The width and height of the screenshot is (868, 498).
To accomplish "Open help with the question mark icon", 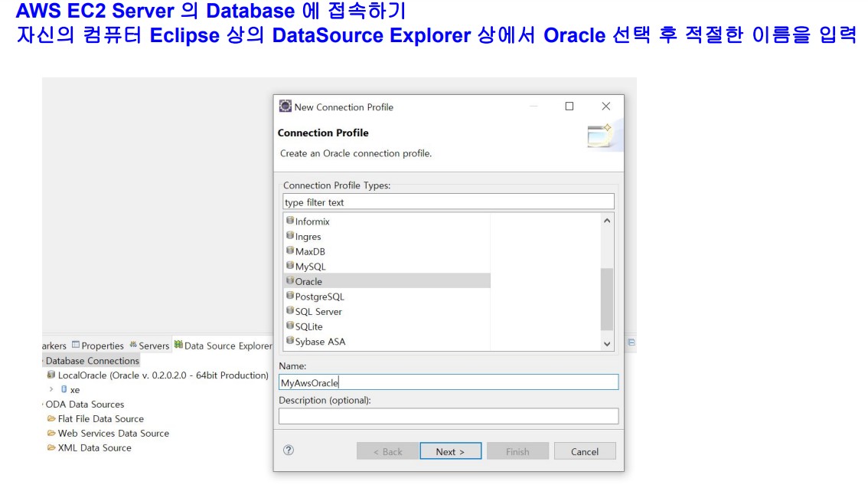I will pos(289,450).
